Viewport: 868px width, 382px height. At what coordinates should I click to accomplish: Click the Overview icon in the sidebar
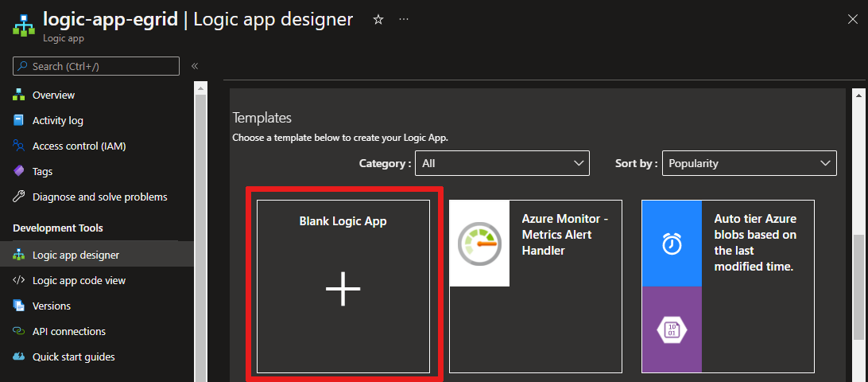(19, 95)
